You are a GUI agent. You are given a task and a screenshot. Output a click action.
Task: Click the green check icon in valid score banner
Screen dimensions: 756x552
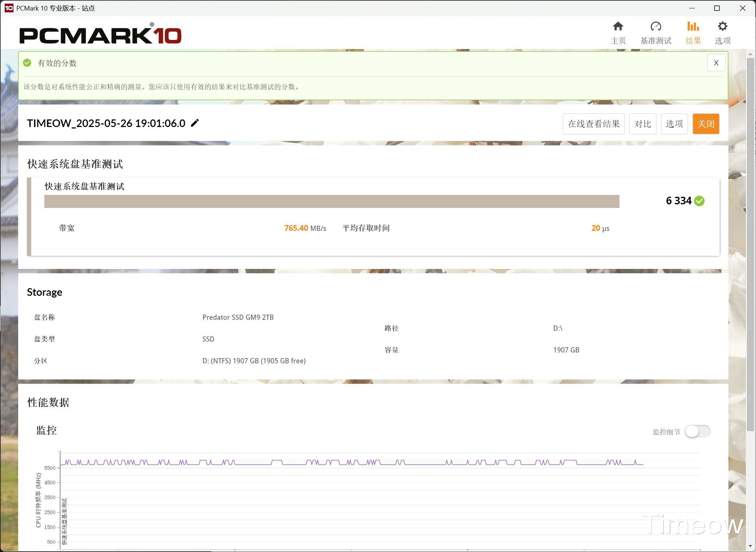27,63
